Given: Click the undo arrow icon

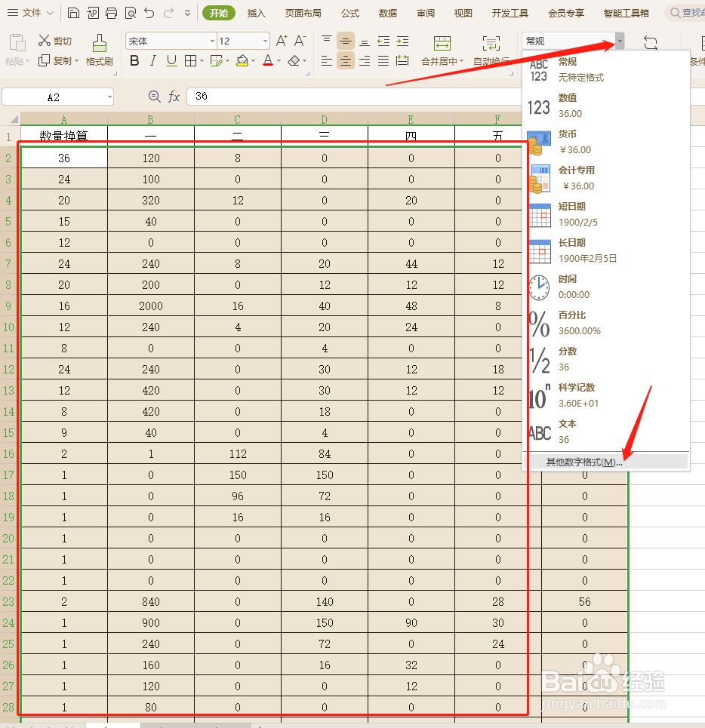Looking at the screenshot, I should tap(148, 13).
